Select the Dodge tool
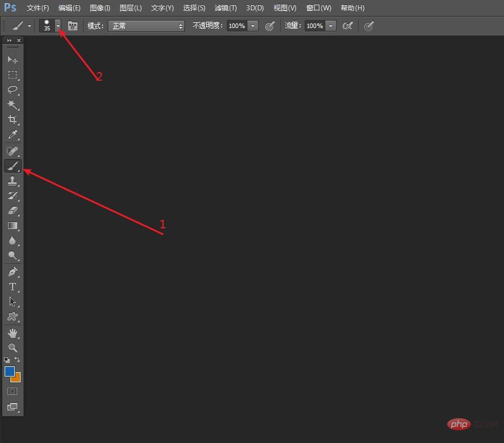Screen dimensions: 504x443 pyautogui.click(x=13, y=255)
